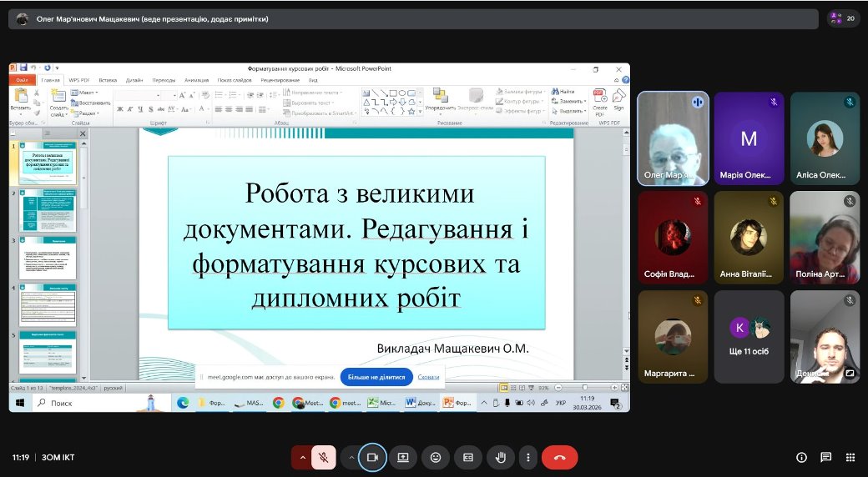The width and height of the screenshot is (868, 477).
Task: Select the Софія Влад... participant tile
Action: point(673,237)
